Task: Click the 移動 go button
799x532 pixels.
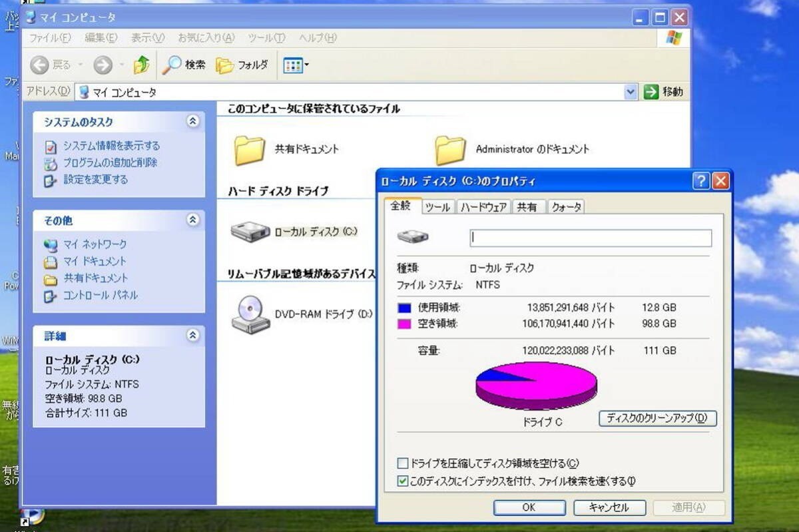Action: coord(664,92)
